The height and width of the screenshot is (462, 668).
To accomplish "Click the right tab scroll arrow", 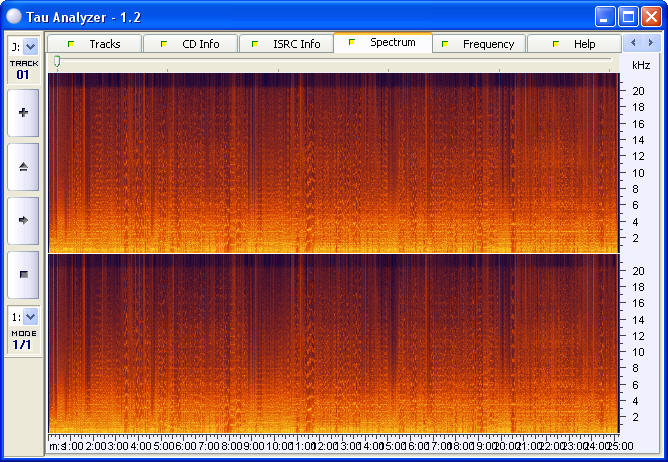I will coord(651,43).
